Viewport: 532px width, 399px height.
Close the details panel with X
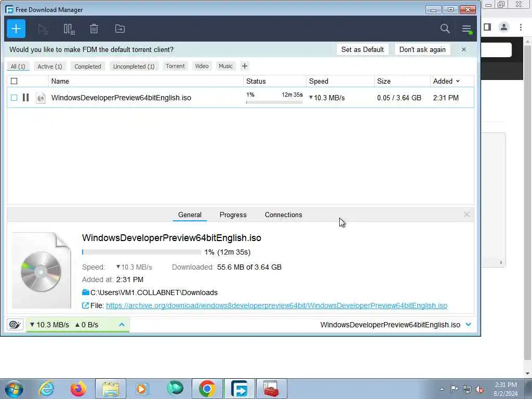[x=467, y=215]
